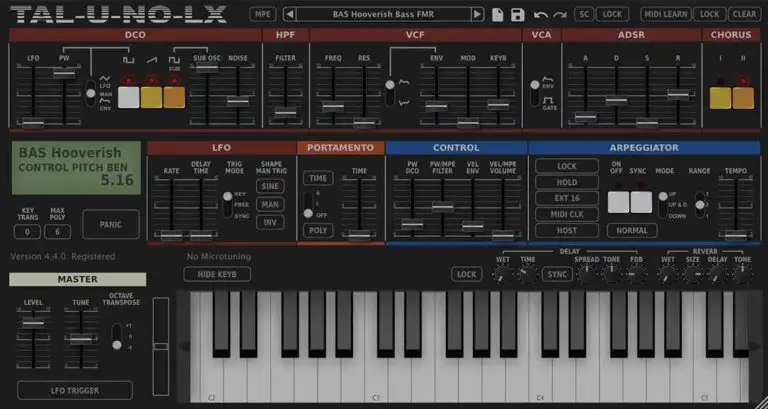Viewport: 768px width, 409px height.
Task: Click the MPE button
Action: pos(263,14)
